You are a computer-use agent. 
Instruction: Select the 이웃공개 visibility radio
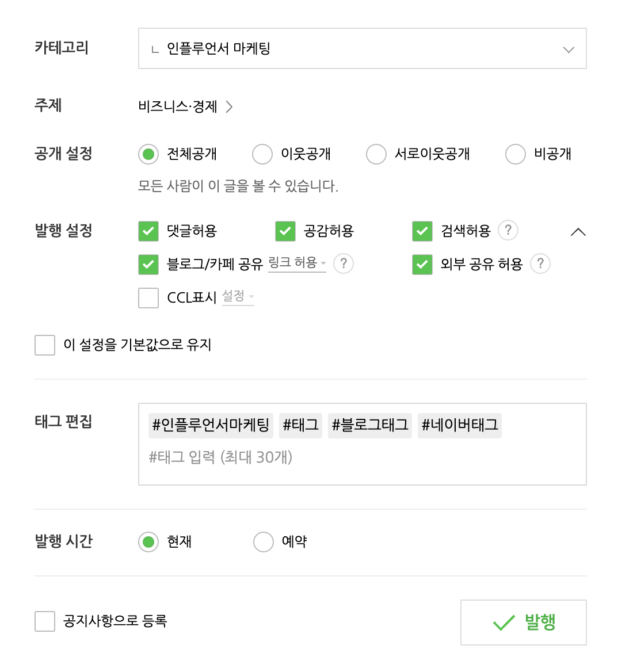coord(262,154)
